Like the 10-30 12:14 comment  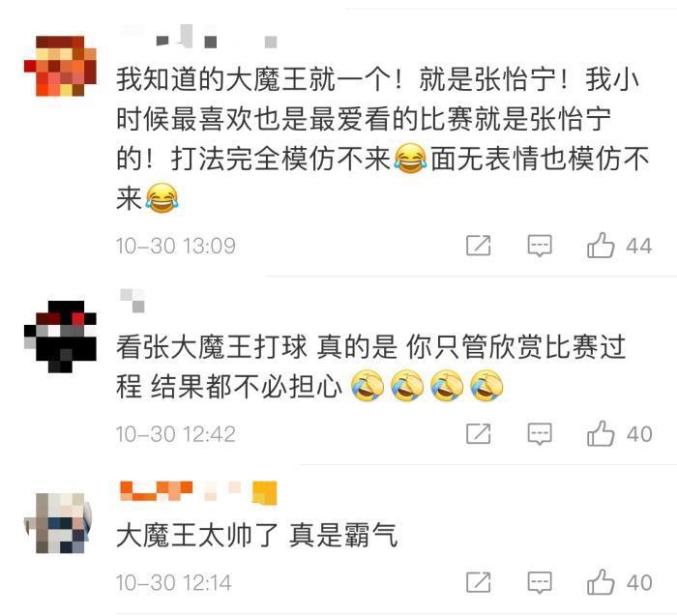pos(619,582)
